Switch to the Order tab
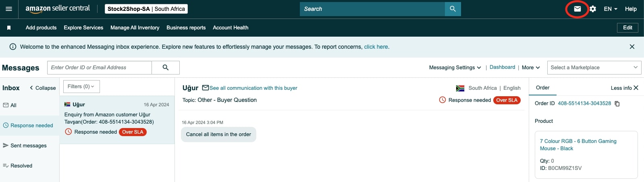644x182 pixels. 542,88
